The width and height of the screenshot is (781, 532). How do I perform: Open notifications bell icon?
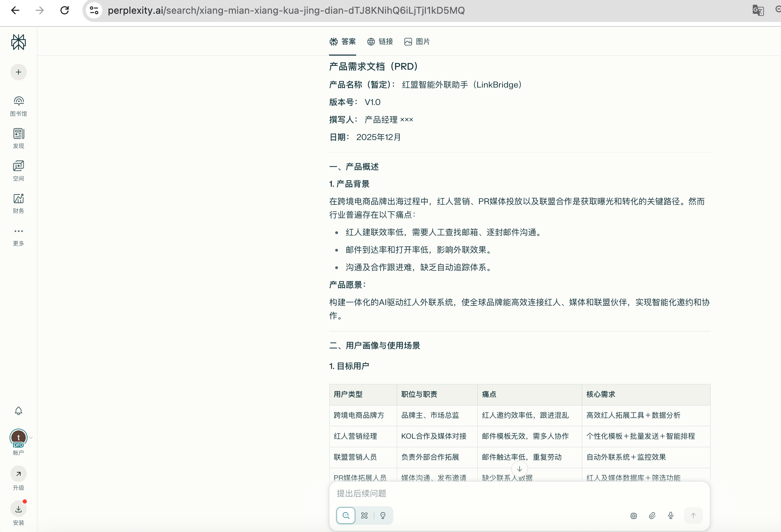click(19, 411)
